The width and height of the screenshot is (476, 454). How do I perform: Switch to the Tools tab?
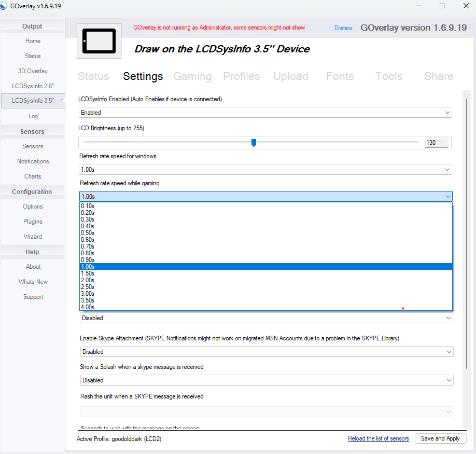tap(389, 76)
